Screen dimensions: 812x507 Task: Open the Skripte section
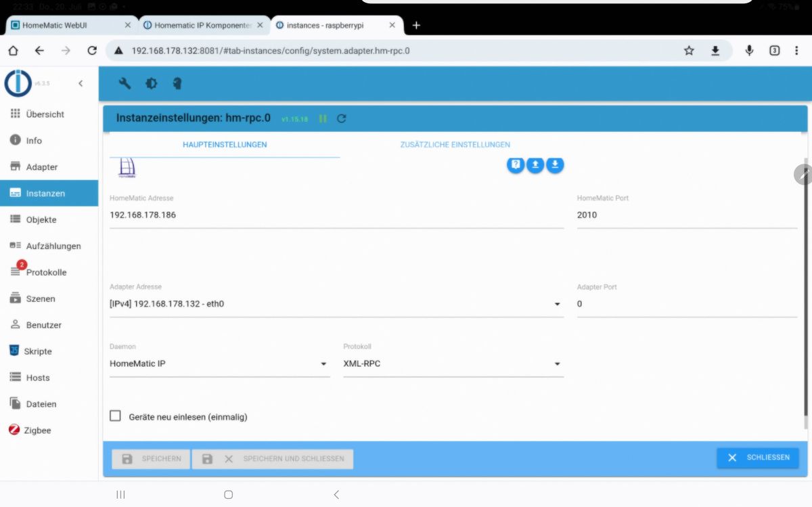click(x=49, y=351)
